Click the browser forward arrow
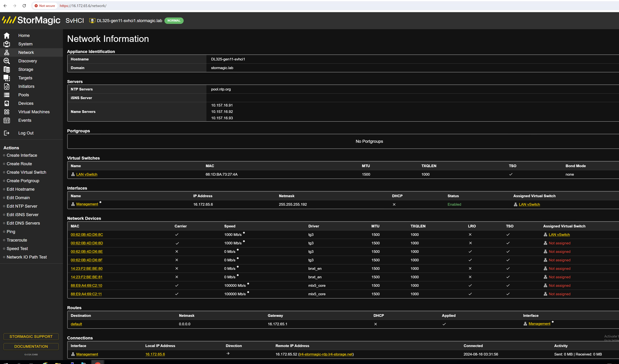This screenshot has width=619, height=364. click(14, 6)
